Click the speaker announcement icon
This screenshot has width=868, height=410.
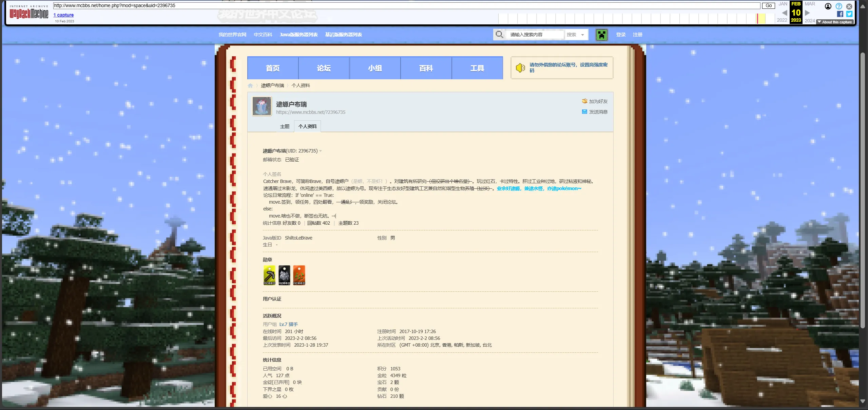(x=520, y=68)
